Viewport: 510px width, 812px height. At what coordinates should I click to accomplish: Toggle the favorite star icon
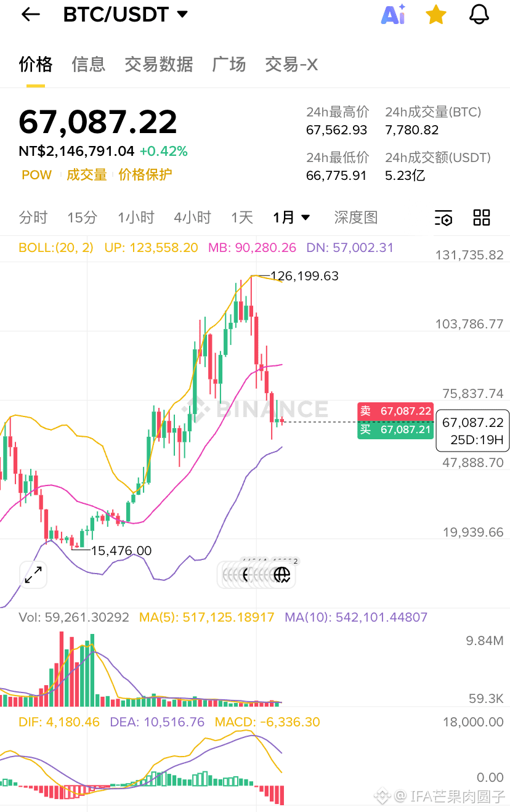(436, 15)
